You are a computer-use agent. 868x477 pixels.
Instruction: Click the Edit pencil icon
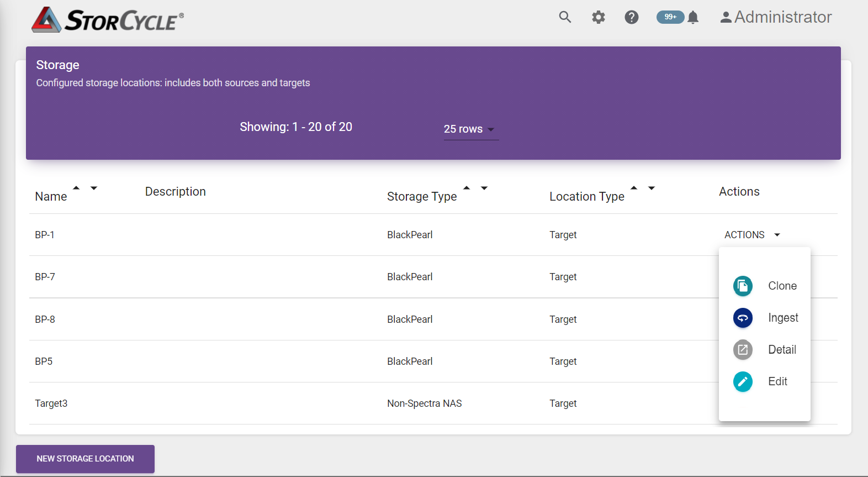743,381
